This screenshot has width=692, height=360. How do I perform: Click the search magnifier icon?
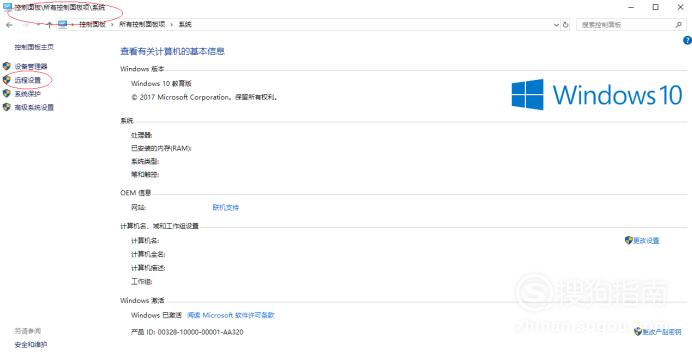coord(678,25)
